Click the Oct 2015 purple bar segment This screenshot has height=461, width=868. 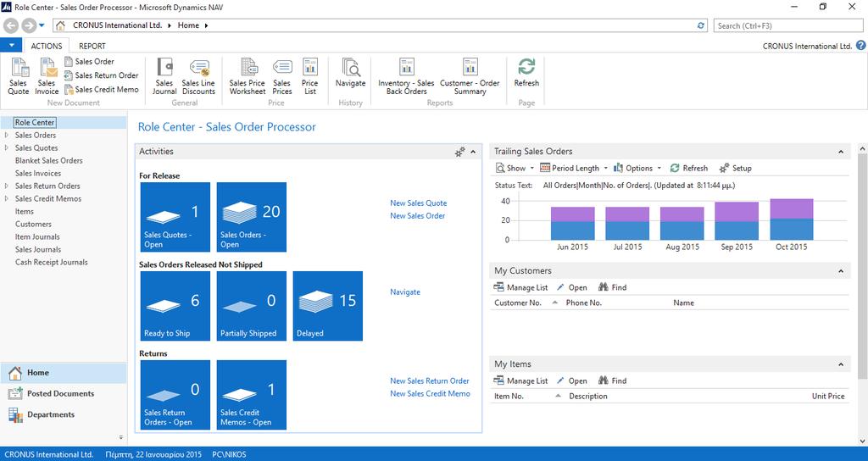coord(792,208)
